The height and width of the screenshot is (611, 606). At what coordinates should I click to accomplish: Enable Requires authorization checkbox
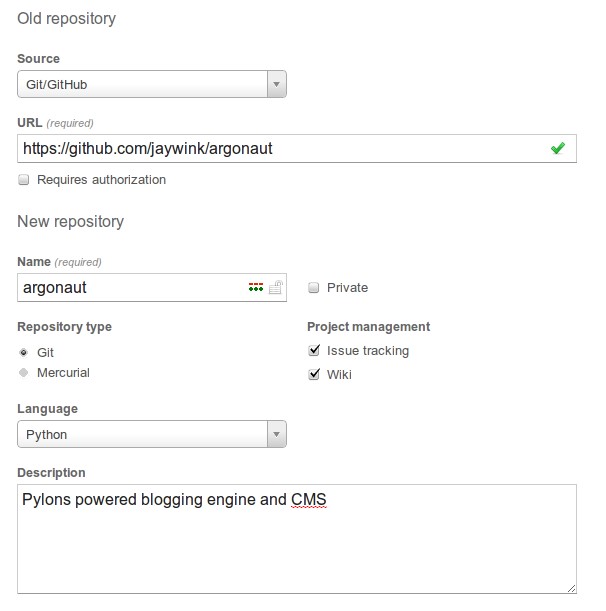coord(24,180)
